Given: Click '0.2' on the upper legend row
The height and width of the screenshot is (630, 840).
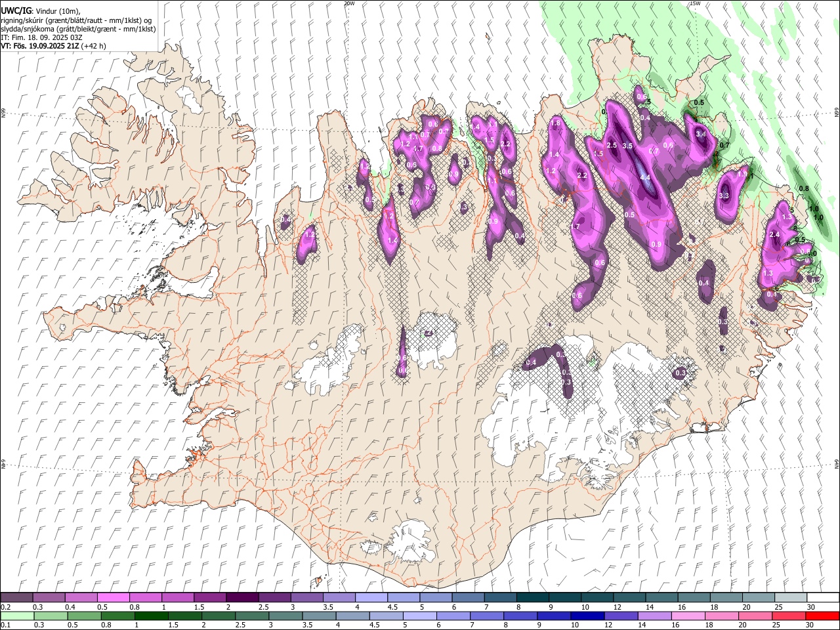Looking at the screenshot, I should tap(6, 607).
